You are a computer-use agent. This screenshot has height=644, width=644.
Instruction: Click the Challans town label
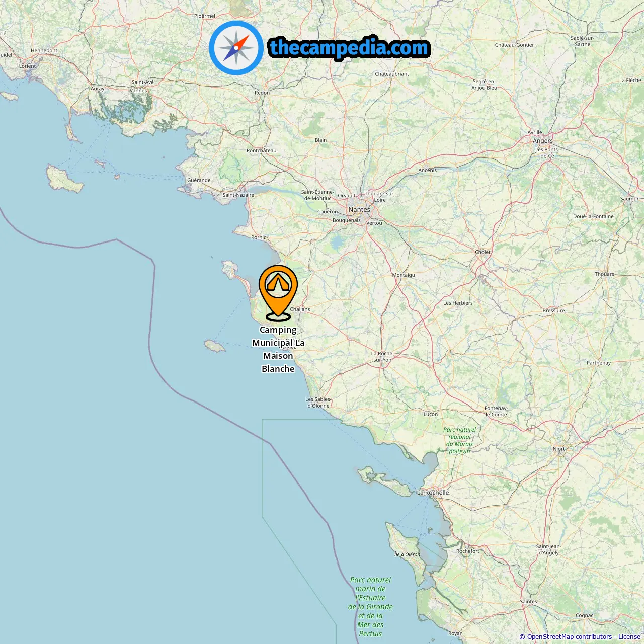300,309
